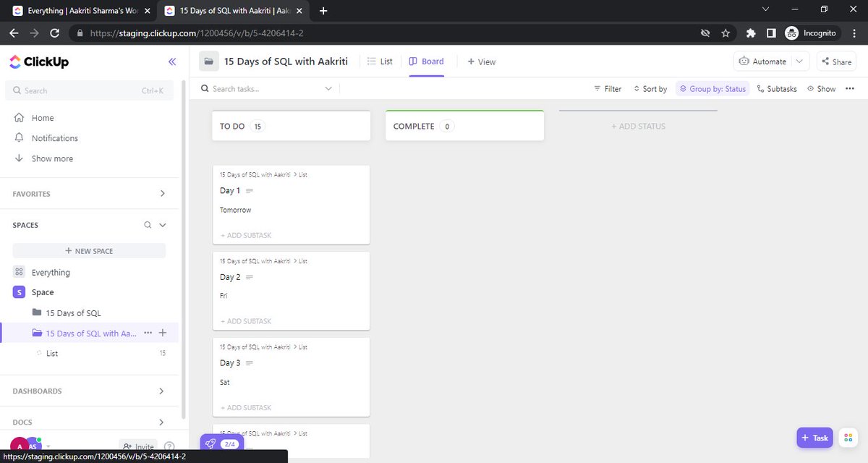The image size is (868, 463).
Task: Click the description icon on Day 3
Action: click(x=250, y=363)
